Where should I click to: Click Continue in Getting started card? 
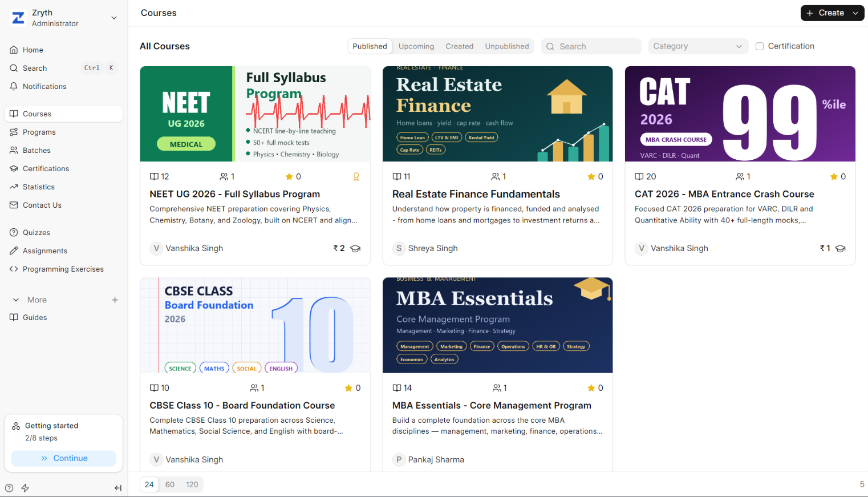point(64,458)
